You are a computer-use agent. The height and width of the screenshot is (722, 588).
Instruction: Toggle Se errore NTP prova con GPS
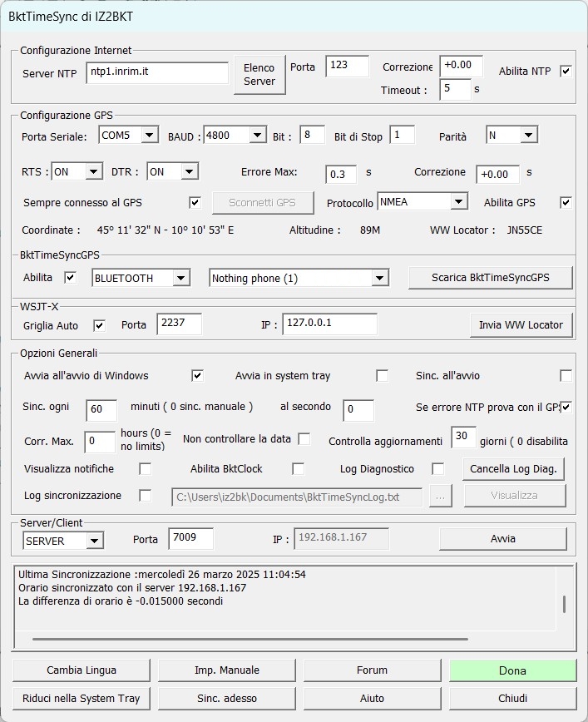(x=566, y=408)
